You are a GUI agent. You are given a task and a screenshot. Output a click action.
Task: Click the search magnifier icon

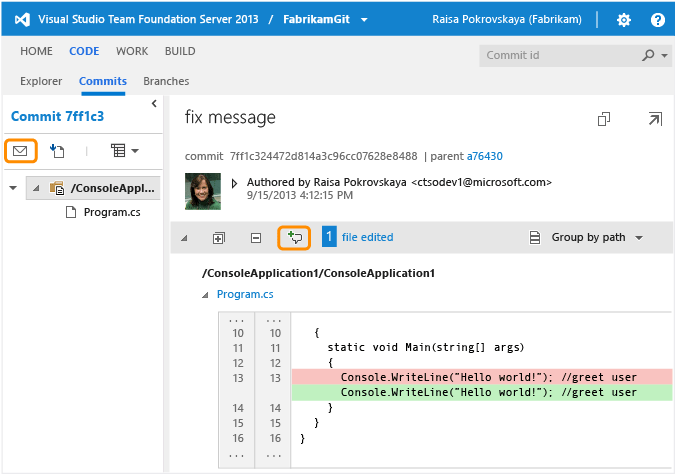point(648,55)
